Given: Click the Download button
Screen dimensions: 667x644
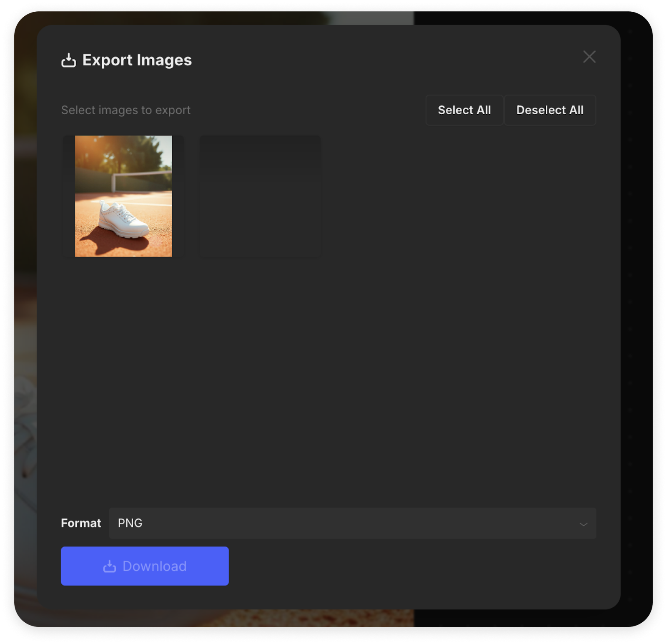Looking at the screenshot, I should [145, 566].
